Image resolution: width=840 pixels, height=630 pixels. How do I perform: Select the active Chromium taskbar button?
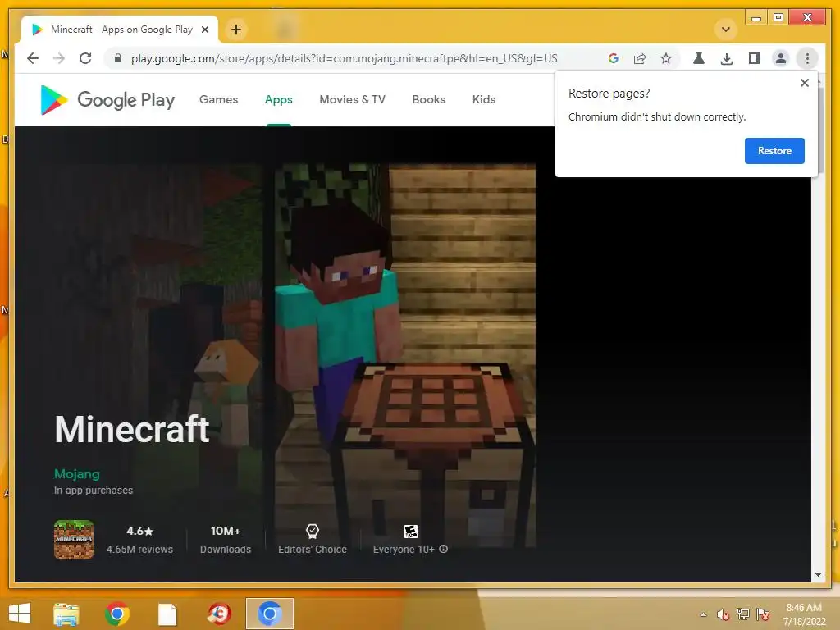point(269,614)
